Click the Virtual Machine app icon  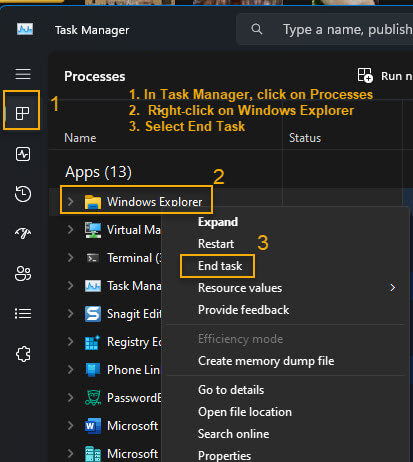coord(93,230)
